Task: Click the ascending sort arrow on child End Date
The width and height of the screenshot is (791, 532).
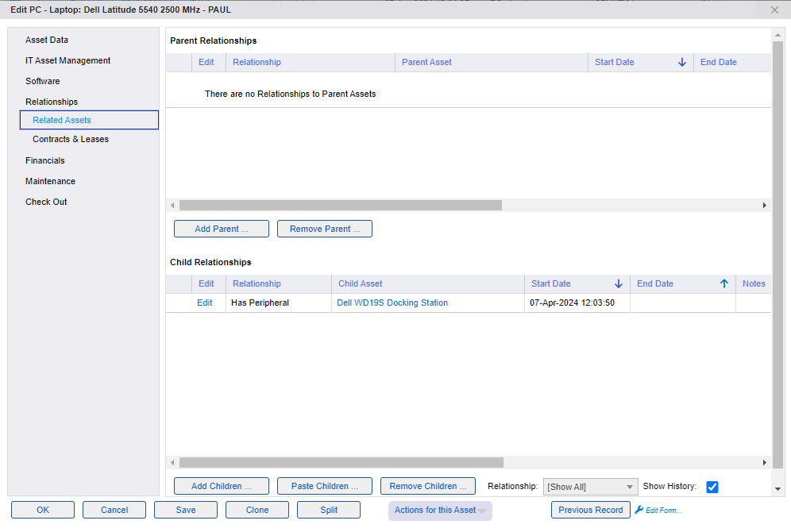Action: (x=723, y=283)
